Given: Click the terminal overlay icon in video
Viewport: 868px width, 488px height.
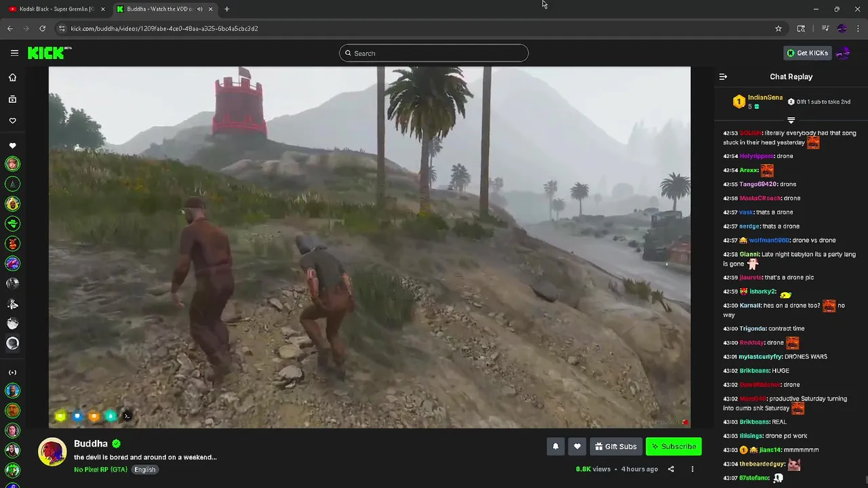Looking at the screenshot, I should [x=127, y=416].
